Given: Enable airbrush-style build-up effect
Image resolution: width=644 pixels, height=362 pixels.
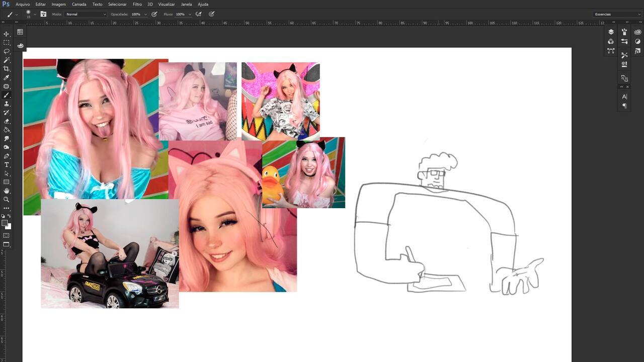Looking at the screenshot, I should 199,14.
